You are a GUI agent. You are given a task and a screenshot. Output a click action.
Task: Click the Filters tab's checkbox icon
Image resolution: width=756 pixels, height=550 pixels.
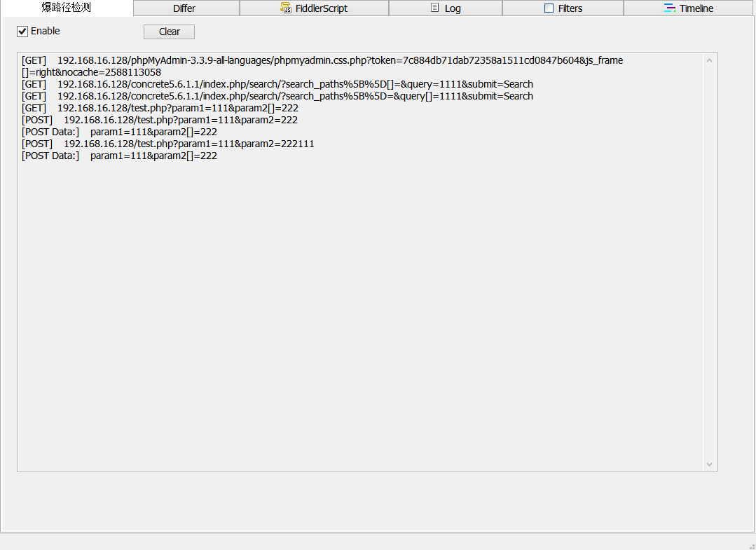pyautogui.click(x=549, y=8)
